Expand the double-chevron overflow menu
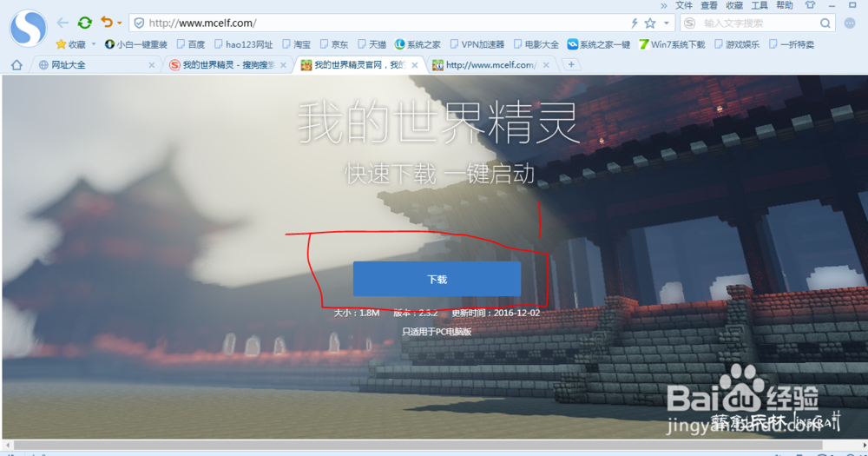This screenshot has height=456, width=868. tap(664, 5)
